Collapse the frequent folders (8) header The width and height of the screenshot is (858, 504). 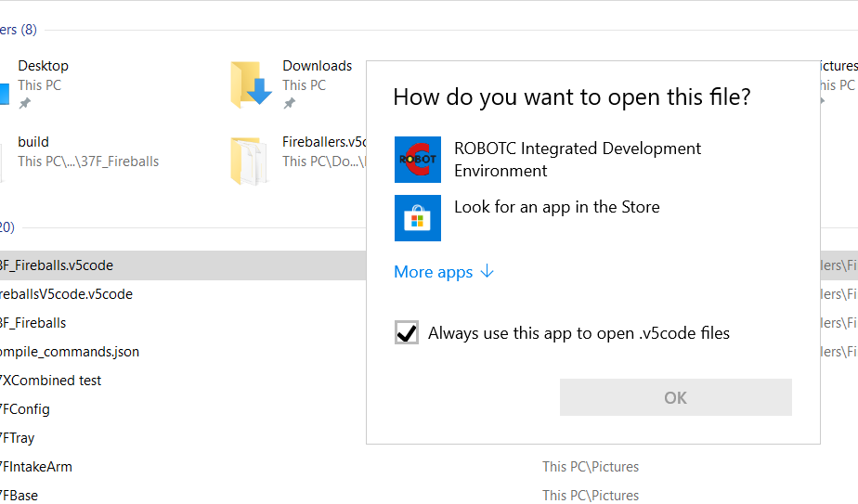[18, 30]
